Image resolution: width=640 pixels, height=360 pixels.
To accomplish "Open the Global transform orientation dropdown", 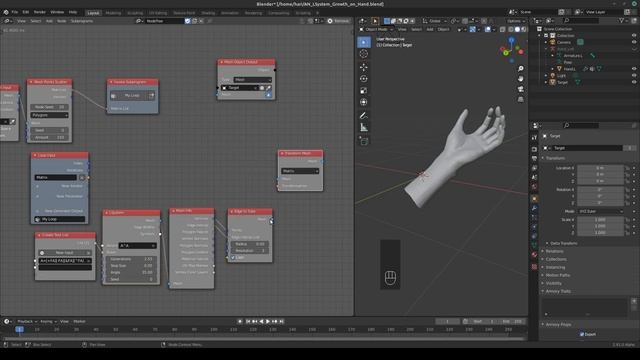I will (x=434, y=21).
